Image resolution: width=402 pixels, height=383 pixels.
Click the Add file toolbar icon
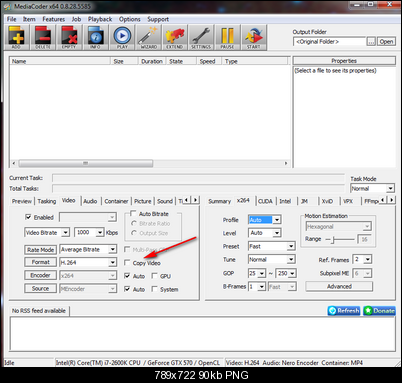[16, 37]
